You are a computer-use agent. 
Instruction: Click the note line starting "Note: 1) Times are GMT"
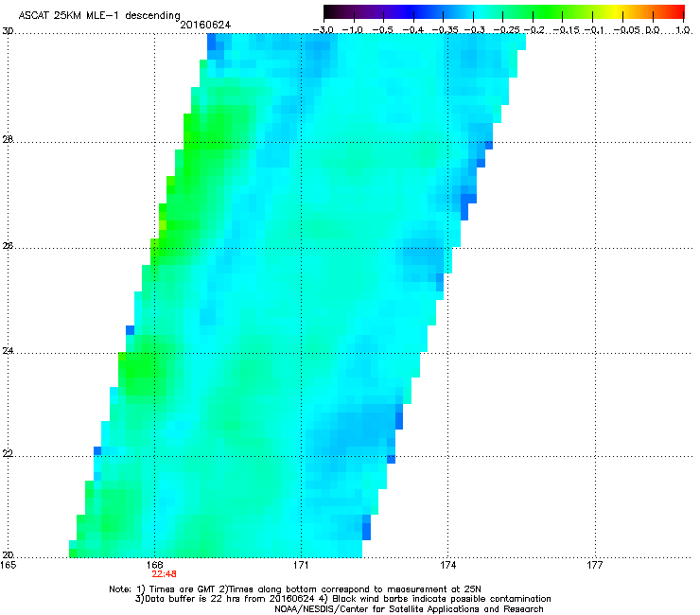[x=295, y=589]
